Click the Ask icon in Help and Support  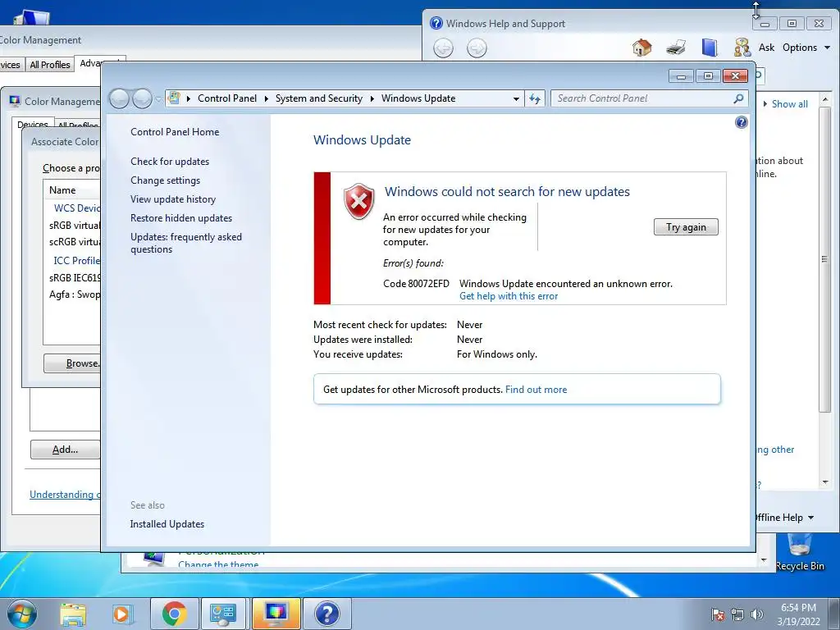[x=742, y=48]
